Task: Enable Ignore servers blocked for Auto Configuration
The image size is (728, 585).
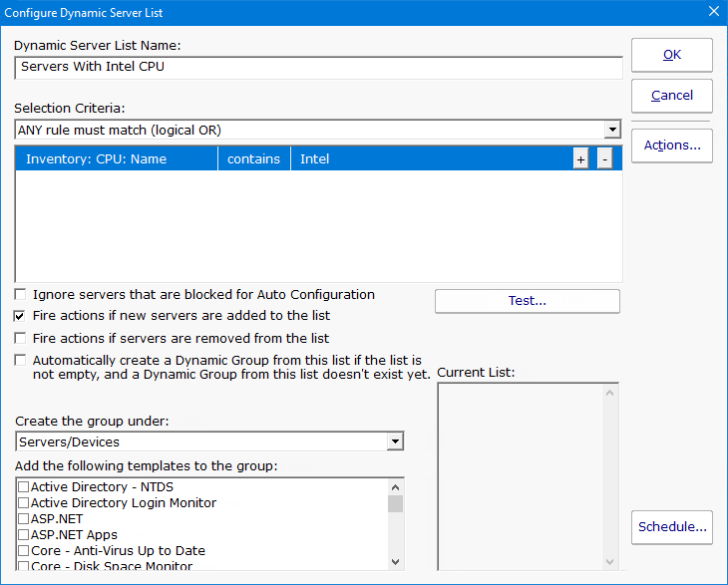Action: point(21,295)
